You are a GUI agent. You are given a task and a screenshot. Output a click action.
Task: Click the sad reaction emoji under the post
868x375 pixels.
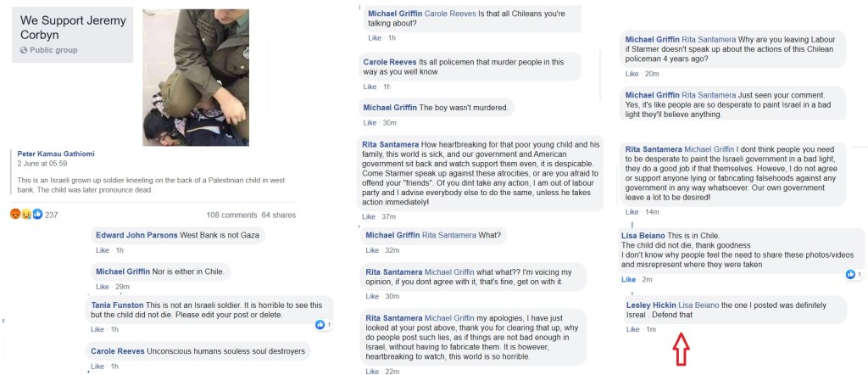(26, 214)
